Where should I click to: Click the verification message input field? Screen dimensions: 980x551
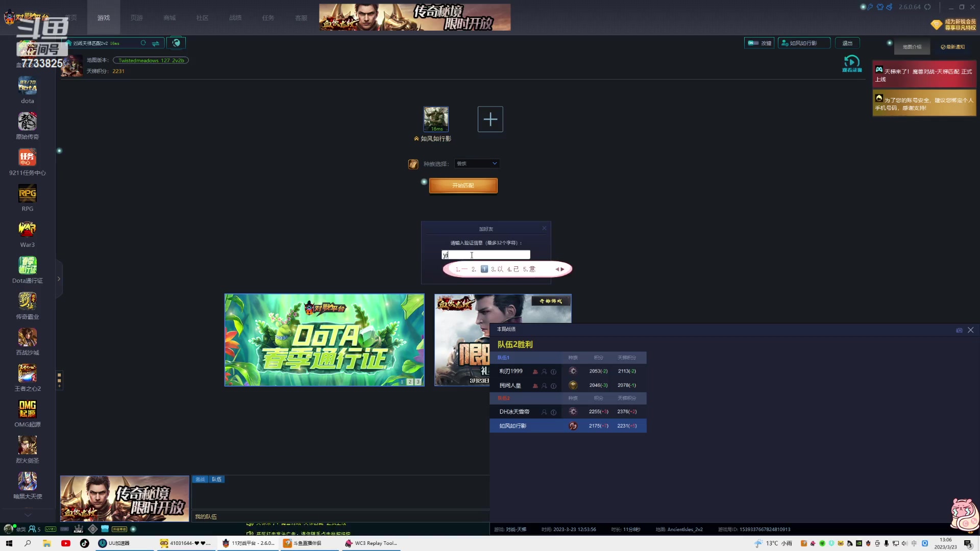[x=485, y=255]
